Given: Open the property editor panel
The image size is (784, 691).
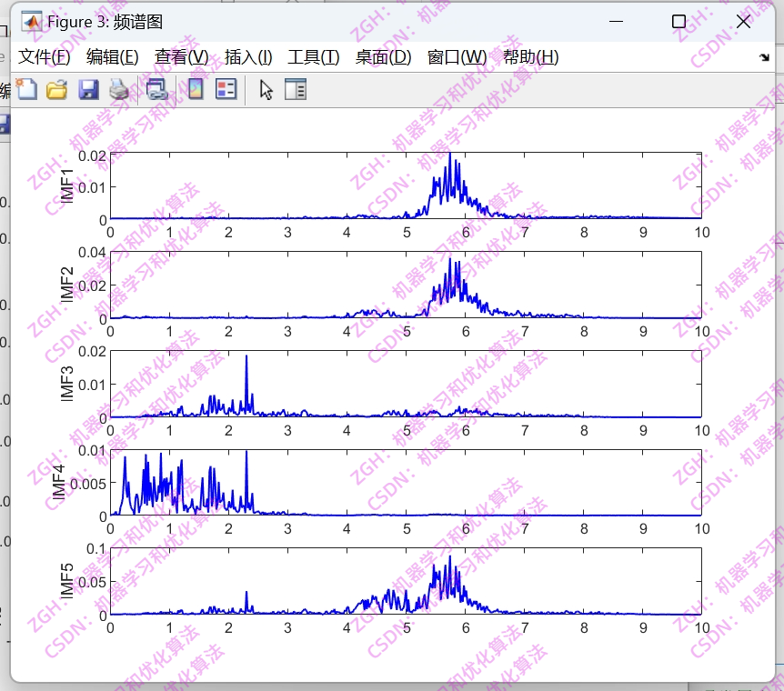Looking at the screenshot, I should point(296,89).
